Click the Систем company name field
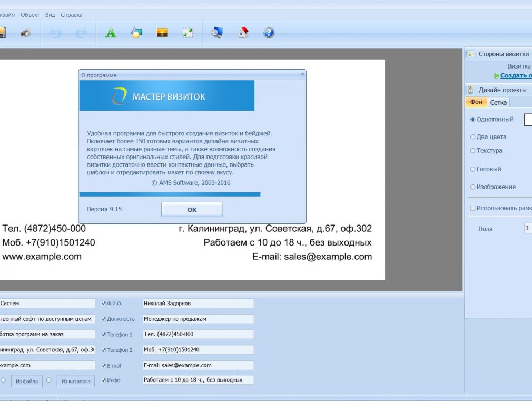532x401 pixels. (x=47, y=303)
